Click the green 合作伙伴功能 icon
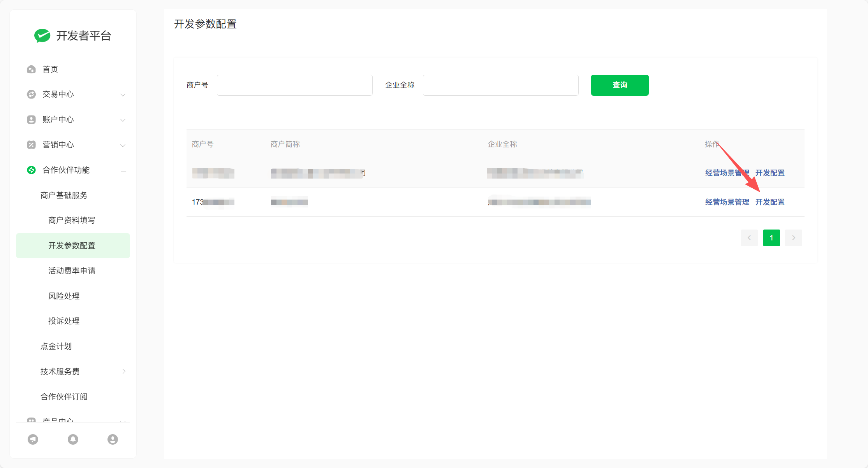The height and width of the screenshot is (468, 868). [x=32, y=170]
